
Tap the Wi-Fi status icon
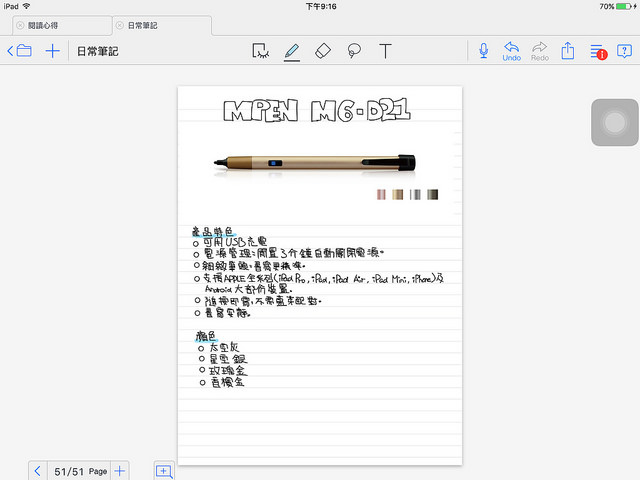tap(27, 6)
